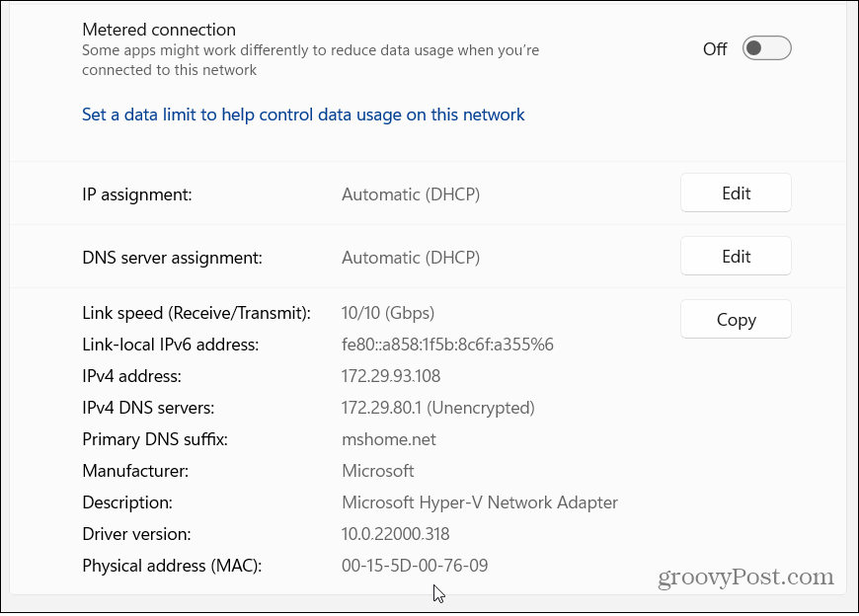This screenshot has width=859, height=616.
Task: Copy the network adapter details
Action: 735,319
